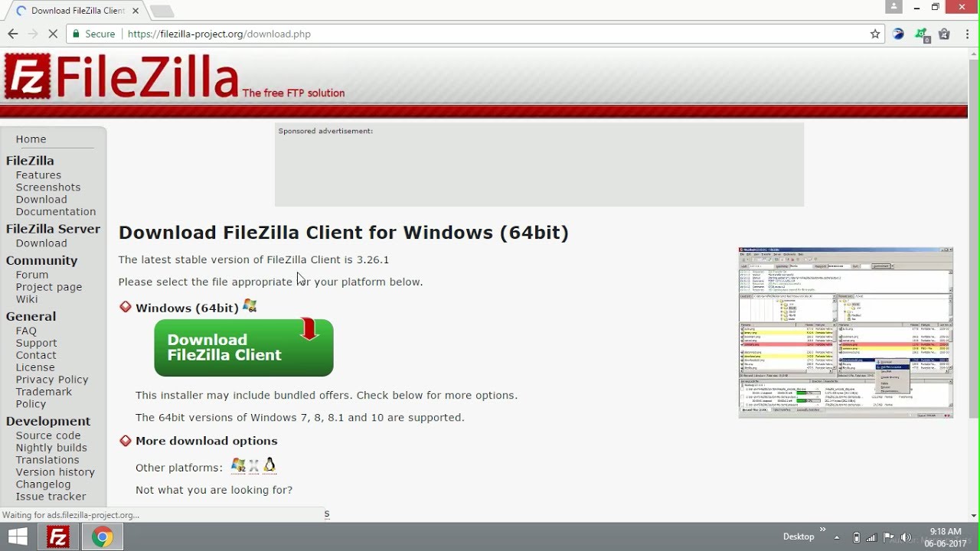
Task: Open the Home sidebar link
Action: 31,139
